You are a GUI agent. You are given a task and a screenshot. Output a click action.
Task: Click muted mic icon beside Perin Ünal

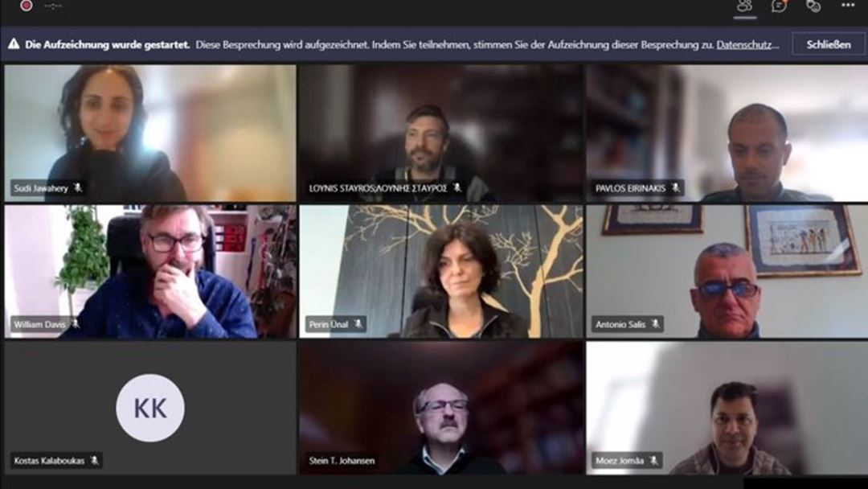(358, 324)
